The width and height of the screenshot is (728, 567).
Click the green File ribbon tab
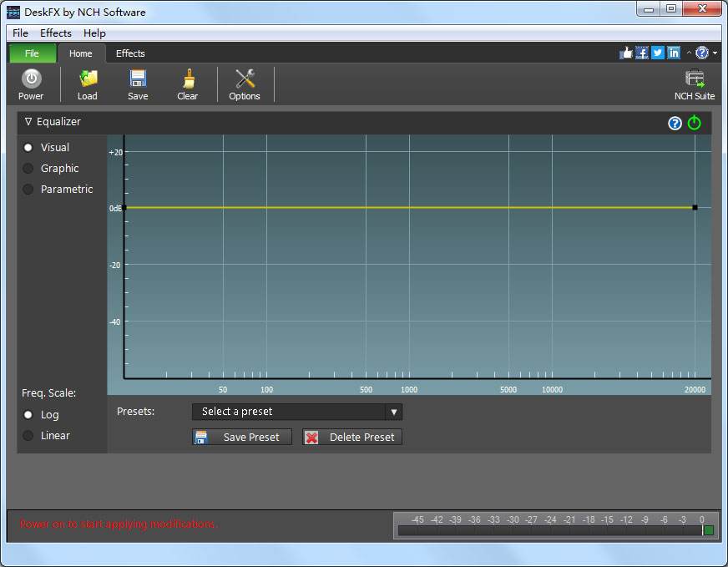pyautogui.click(x=32, y=53)
